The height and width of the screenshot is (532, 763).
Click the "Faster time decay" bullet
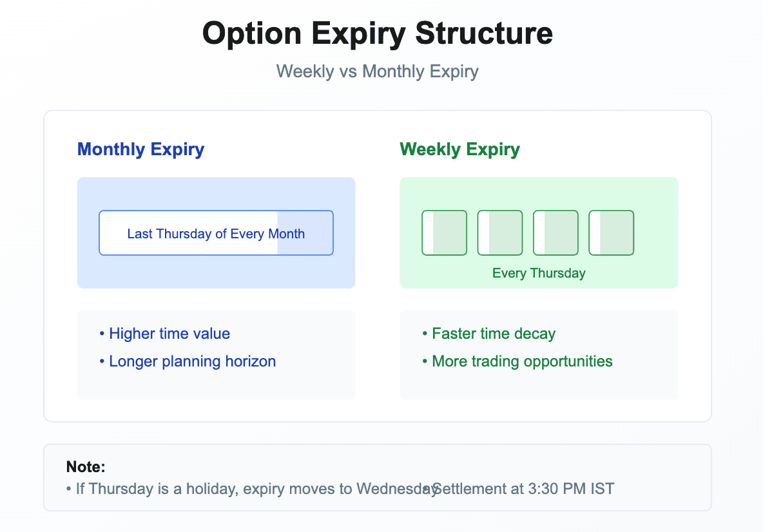point(488,334)
